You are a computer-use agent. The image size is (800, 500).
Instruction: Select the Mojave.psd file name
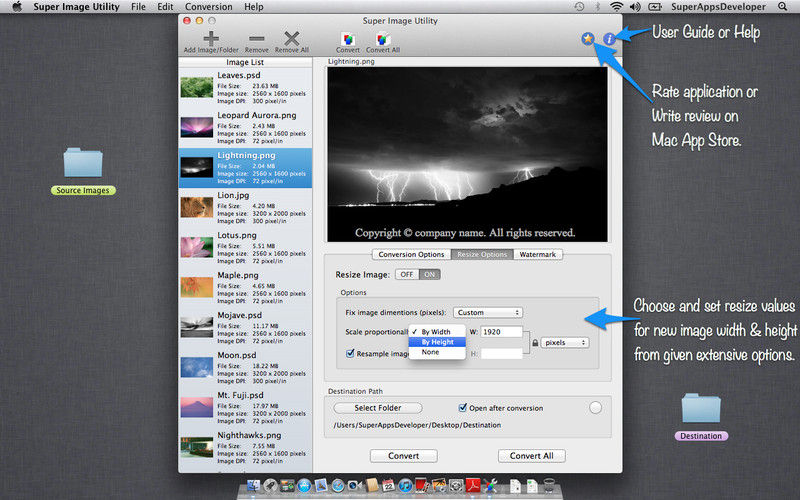(x=239, y=315)
